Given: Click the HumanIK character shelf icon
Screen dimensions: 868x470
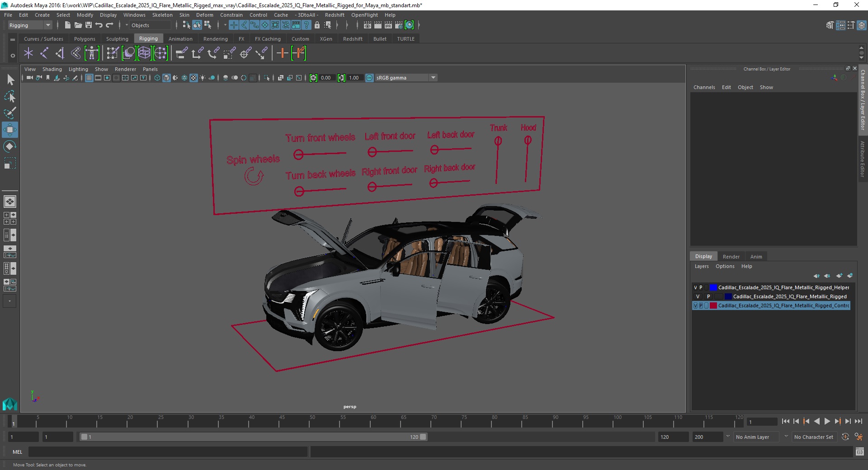Looking at the screenshot, I should point(92,53).
